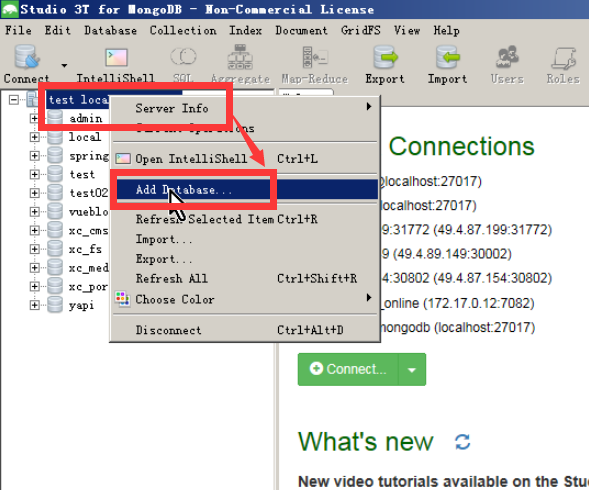Open the Database menu
Viewport: 589px width, 490px height.
click(x=110, y=30)
